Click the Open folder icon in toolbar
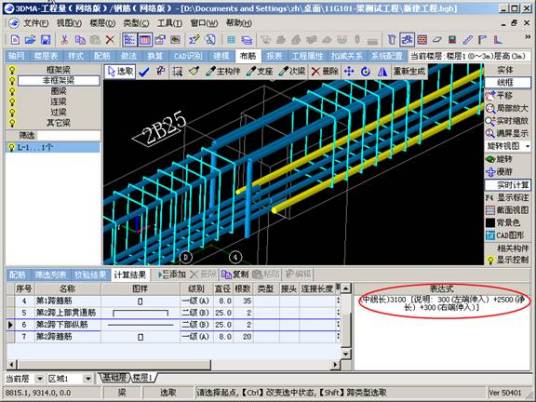The height and width of the screenshot is (402, 536). tap(30, 40)
